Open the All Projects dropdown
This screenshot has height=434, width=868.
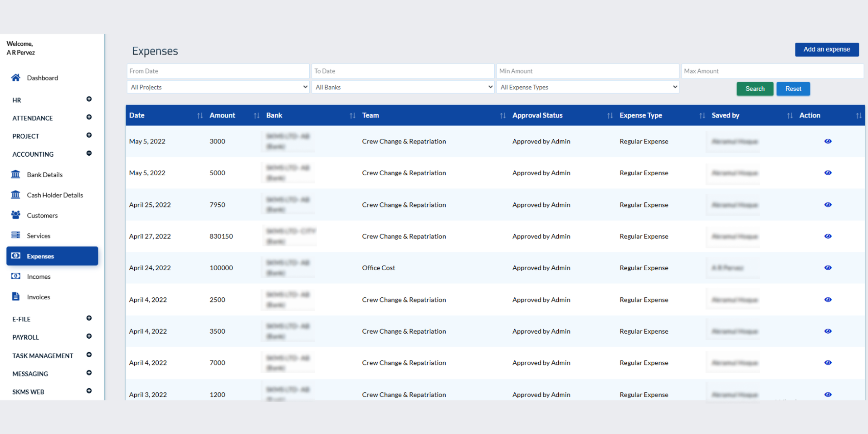(x=218, y=87)
